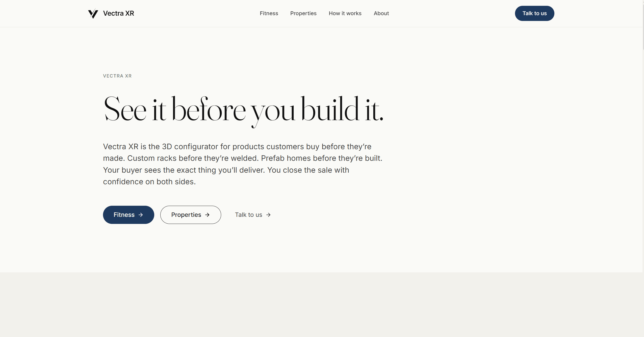The image size is (644, 337).
Task: Open the Fitness navigation menu item
Action: (x=269, y=13)
